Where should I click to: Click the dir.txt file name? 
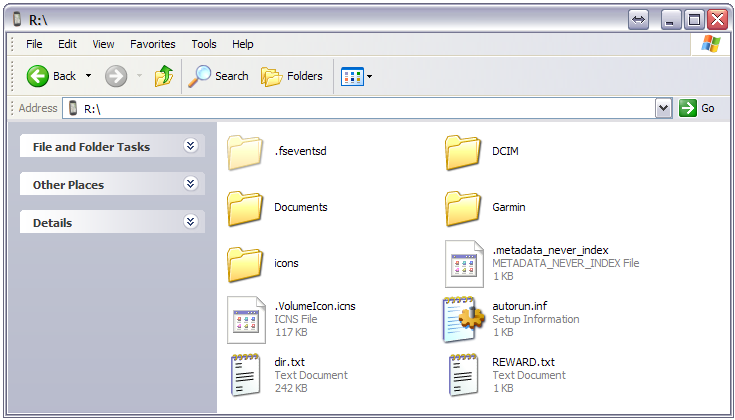[x=290, y=362]
